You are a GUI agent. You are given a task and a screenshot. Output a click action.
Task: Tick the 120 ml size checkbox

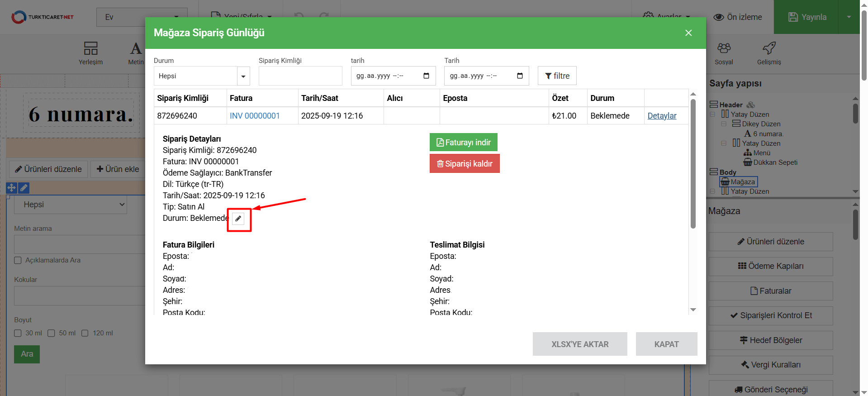(85, 333)
